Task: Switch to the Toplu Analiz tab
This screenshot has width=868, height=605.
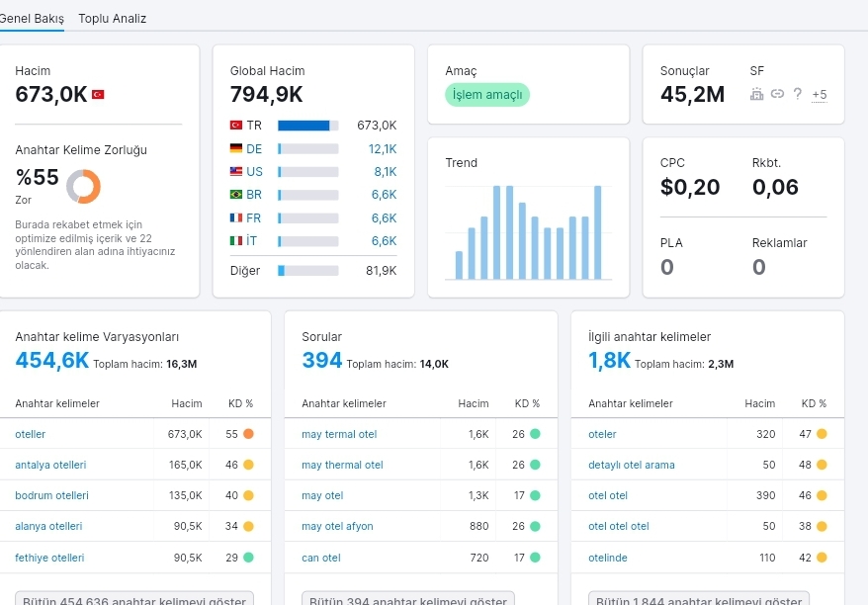Action: coord(113,18)
